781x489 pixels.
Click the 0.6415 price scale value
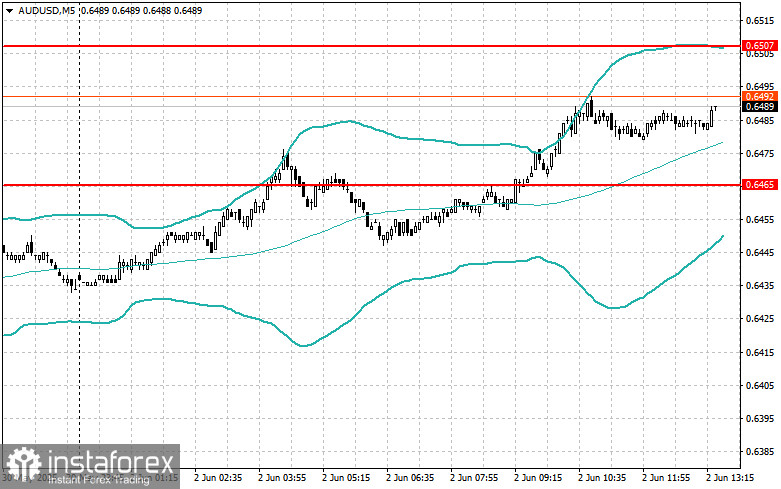coord(760,353)
